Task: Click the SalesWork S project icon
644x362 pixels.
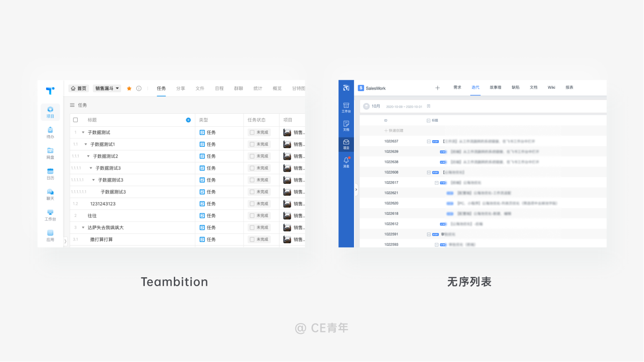Action: pyautogui.click(x=361, y=88)
